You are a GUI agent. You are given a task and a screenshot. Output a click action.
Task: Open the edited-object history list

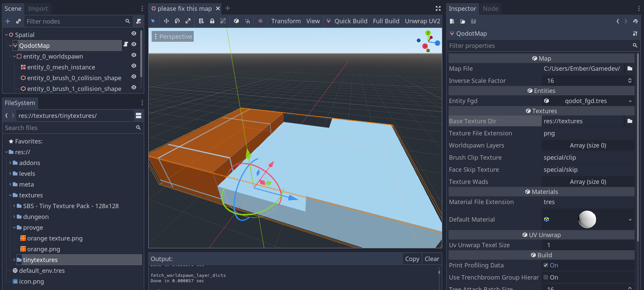coord(635,21)
